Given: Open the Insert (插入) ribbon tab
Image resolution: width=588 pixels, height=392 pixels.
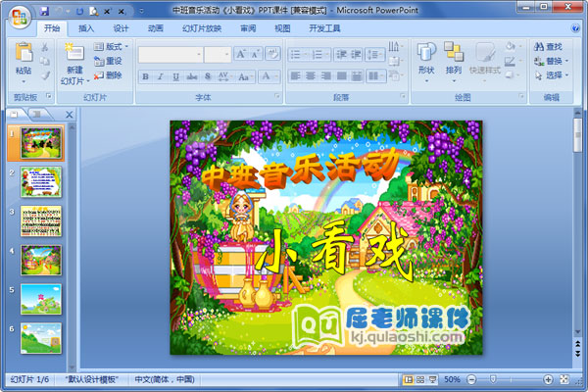Looking at the screenshot, I should click(86, 28).
